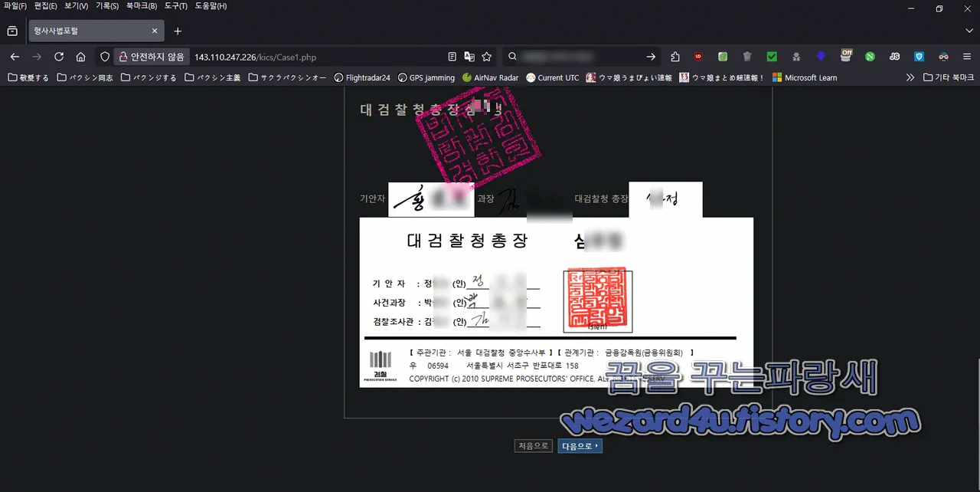Toggle the bookmark star for this page
Screen dimensions: 980x492
point(485,57)
